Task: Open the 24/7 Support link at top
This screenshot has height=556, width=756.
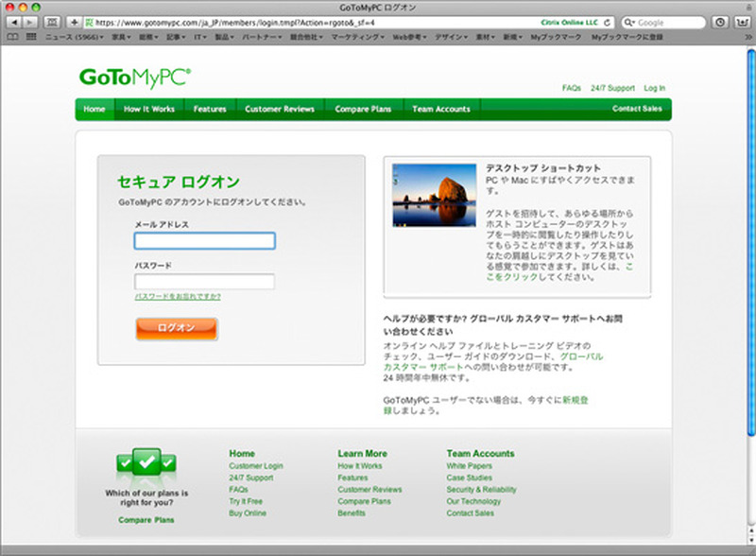Action: click(612, 88)
